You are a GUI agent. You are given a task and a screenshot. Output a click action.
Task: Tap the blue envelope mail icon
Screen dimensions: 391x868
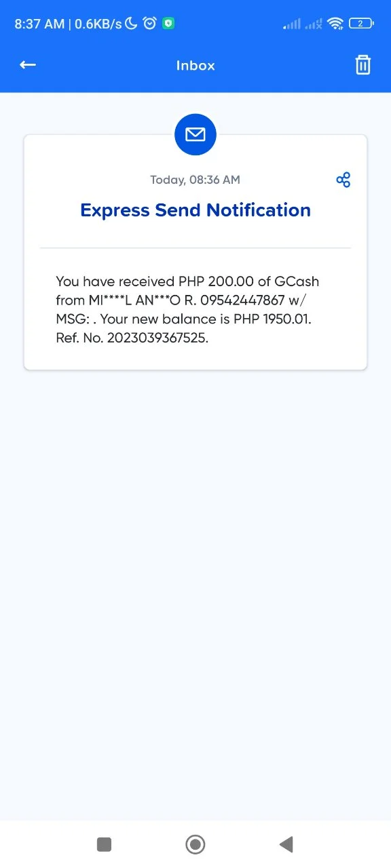coord(195,135)
